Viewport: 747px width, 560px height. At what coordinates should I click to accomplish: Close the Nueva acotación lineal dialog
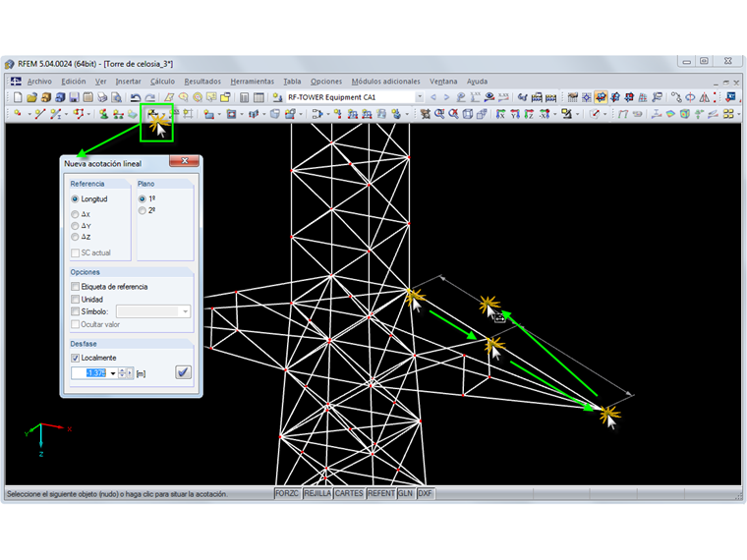click(x=185, y=161)
